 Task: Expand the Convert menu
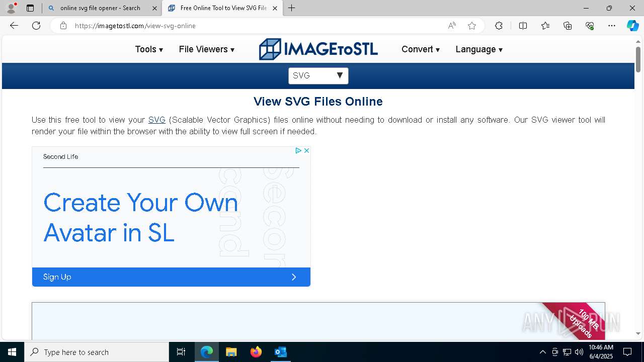tap(421, 49)
